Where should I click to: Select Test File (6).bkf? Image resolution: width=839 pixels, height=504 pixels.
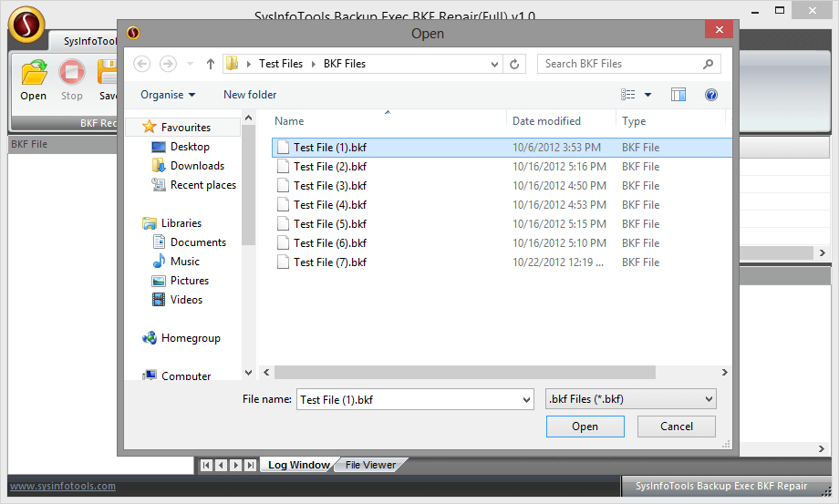pyautogui.click(x=329, y=243)
